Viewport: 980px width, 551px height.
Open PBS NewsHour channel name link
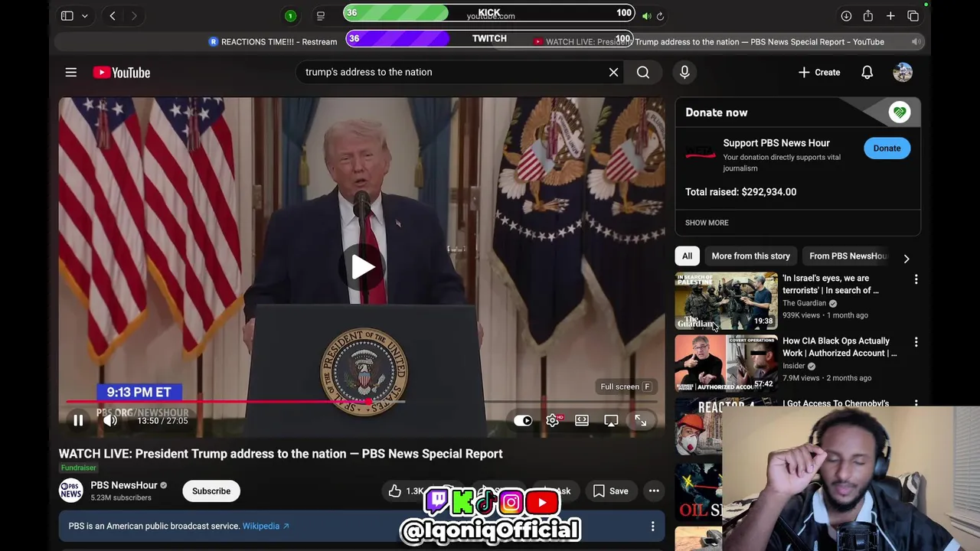tap(124, 485)
